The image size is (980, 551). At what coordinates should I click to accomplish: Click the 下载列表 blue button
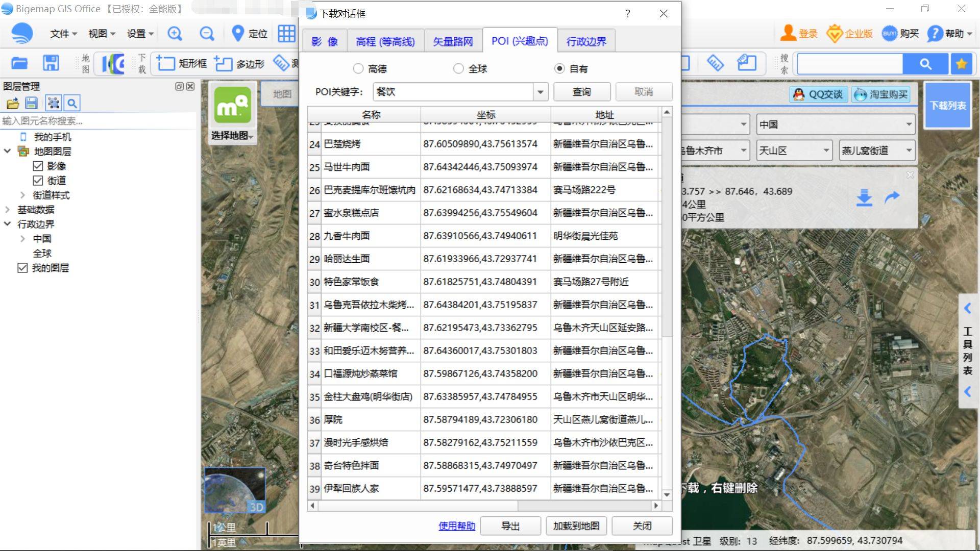(x=948, y=106)
